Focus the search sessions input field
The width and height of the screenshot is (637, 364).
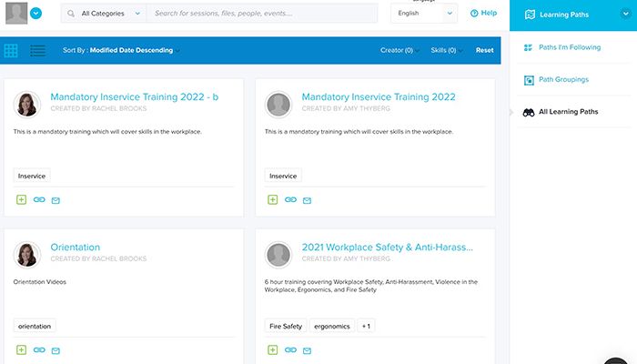pos(262,14)
